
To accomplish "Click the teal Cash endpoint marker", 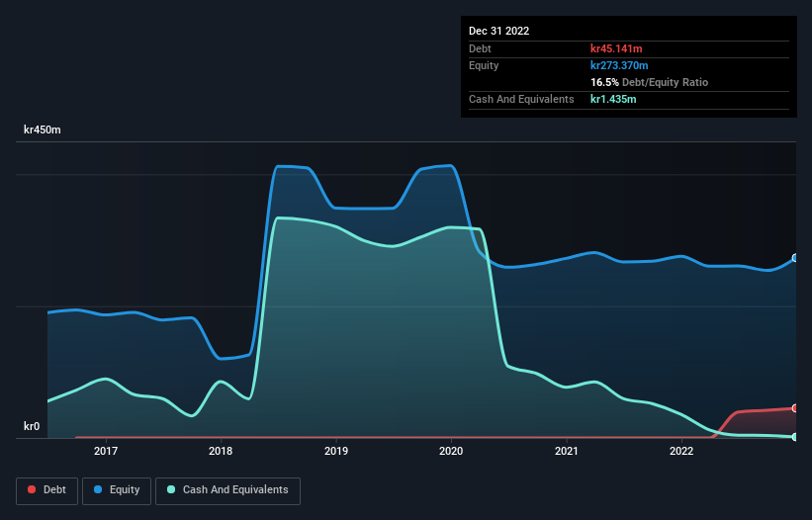I will tap(795, 437).
